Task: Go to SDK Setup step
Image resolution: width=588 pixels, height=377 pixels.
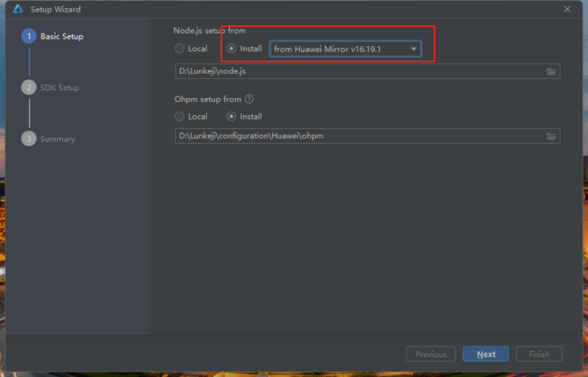Action: click(50, 88)
